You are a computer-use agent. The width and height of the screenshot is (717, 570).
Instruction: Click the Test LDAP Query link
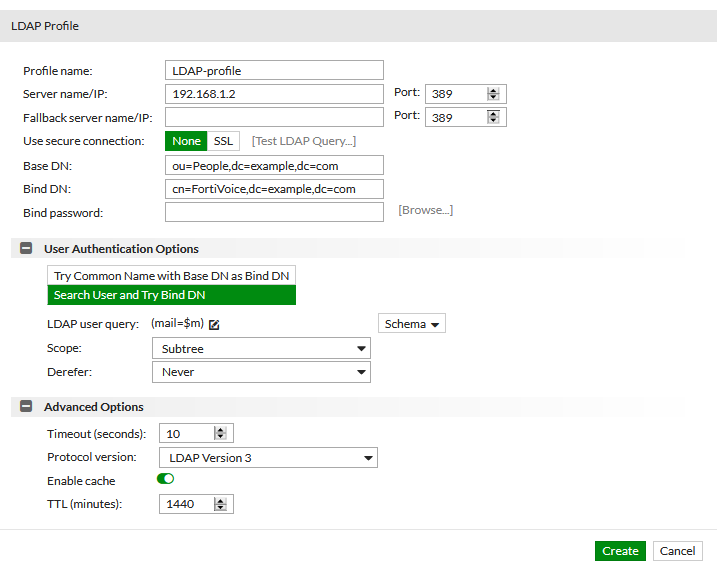(x=304, y=141)
